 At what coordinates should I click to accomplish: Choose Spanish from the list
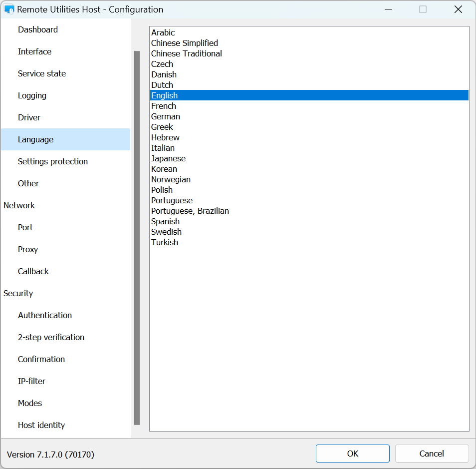(x=309, y=221)
